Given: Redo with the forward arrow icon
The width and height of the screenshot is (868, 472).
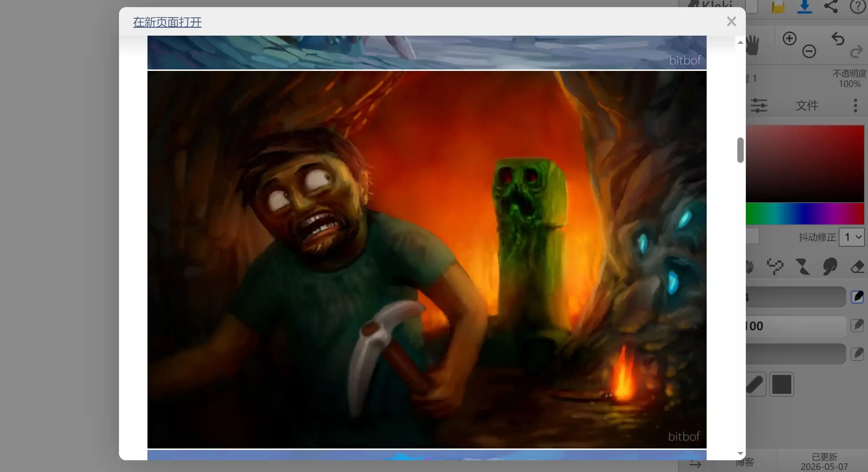Looking at the screenshot, I should tap(857, 51).
